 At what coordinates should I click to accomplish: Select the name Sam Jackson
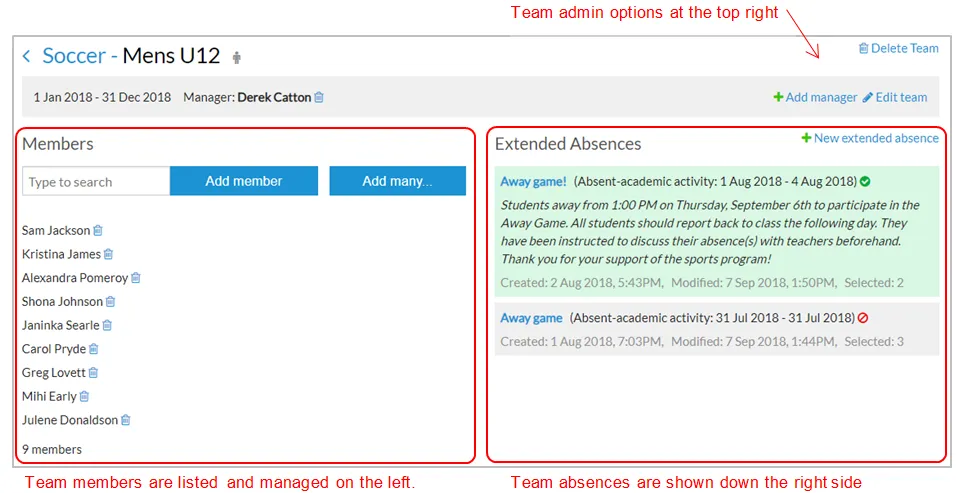click(56, 230)
